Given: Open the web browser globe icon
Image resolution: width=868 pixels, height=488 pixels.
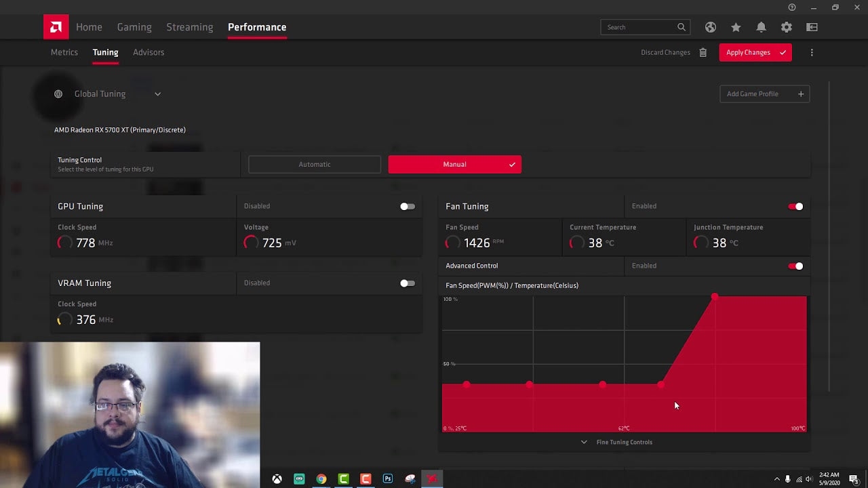Looking at the screenshot, I should (710, 27).
